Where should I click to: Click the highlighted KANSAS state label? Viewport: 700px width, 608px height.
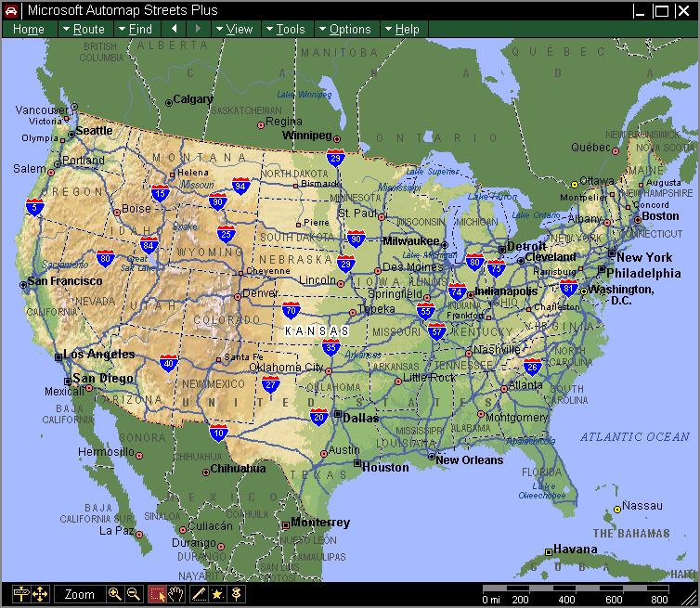point(317,331)
